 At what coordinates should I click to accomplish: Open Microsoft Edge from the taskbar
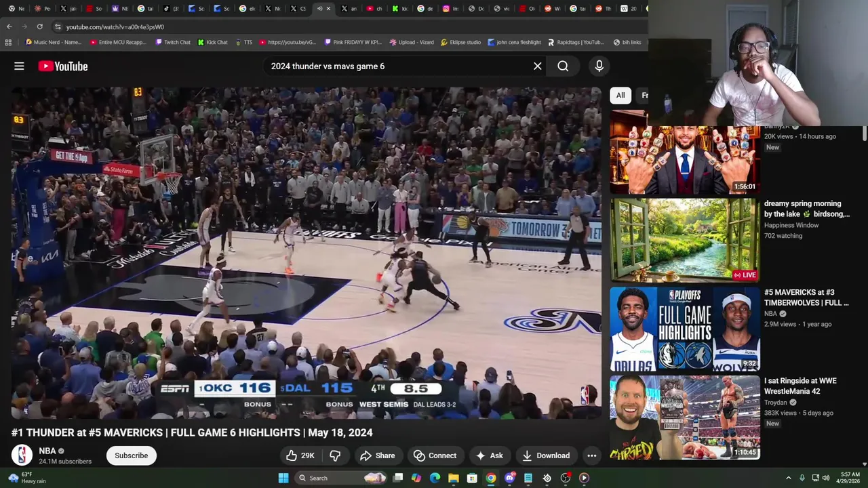[435, 478]
